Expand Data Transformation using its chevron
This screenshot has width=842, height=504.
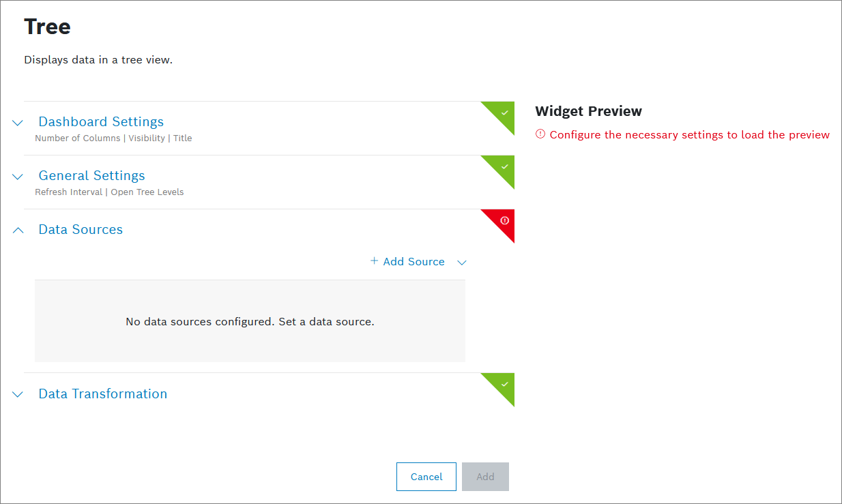tap(18, 395)
